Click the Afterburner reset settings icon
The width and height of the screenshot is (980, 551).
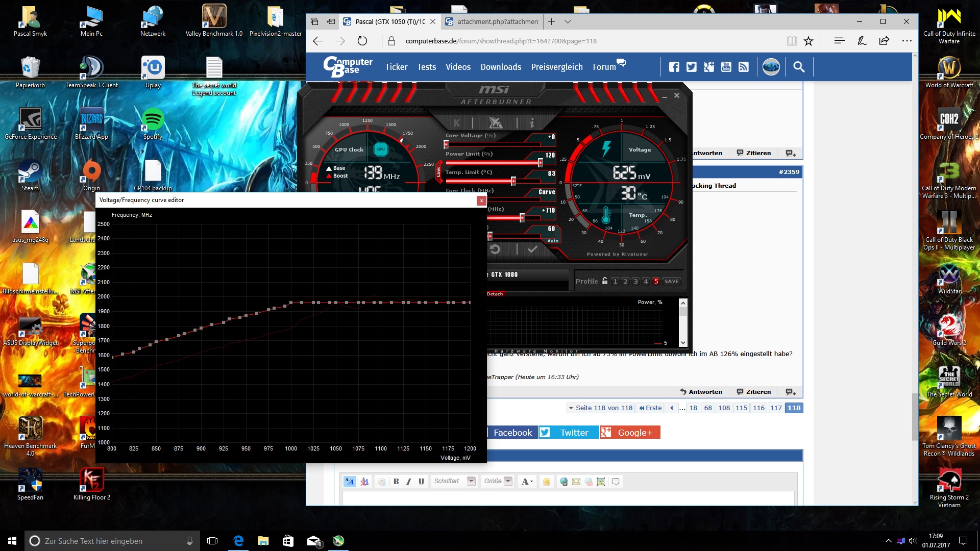(495, 249)
